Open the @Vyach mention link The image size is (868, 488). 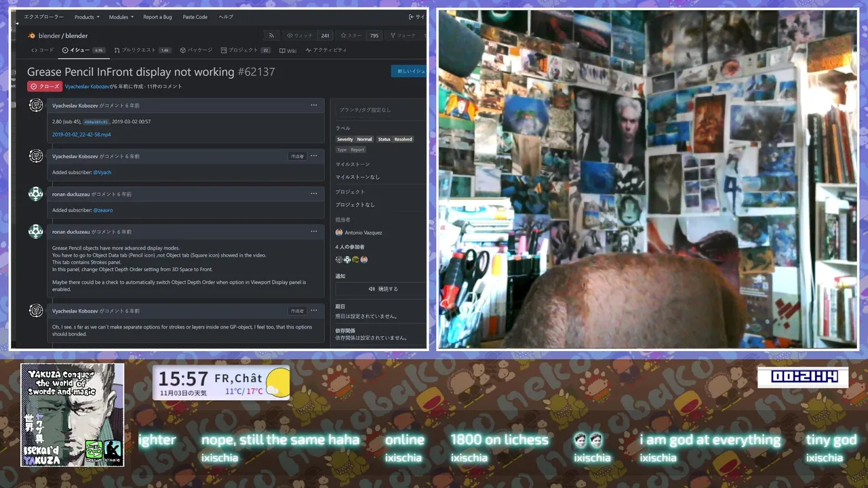pos(102,172)
